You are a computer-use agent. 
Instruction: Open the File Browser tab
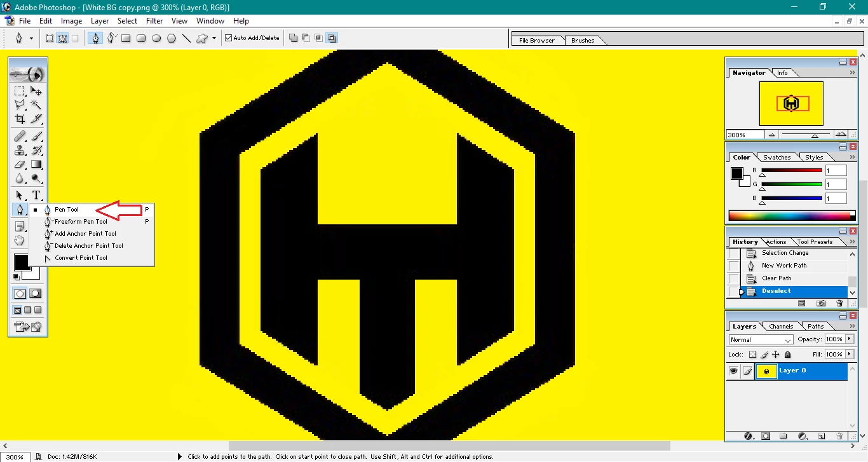coord(537,41)
